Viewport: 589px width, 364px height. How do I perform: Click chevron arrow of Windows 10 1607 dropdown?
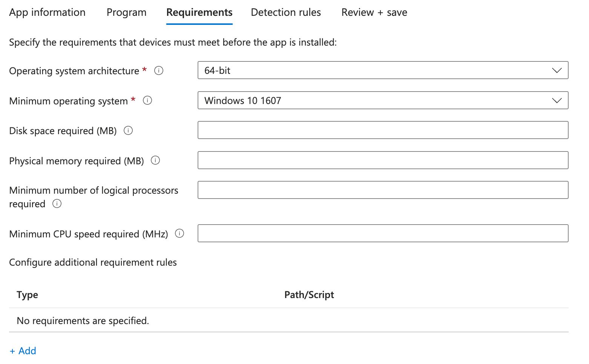click(557, 101)
